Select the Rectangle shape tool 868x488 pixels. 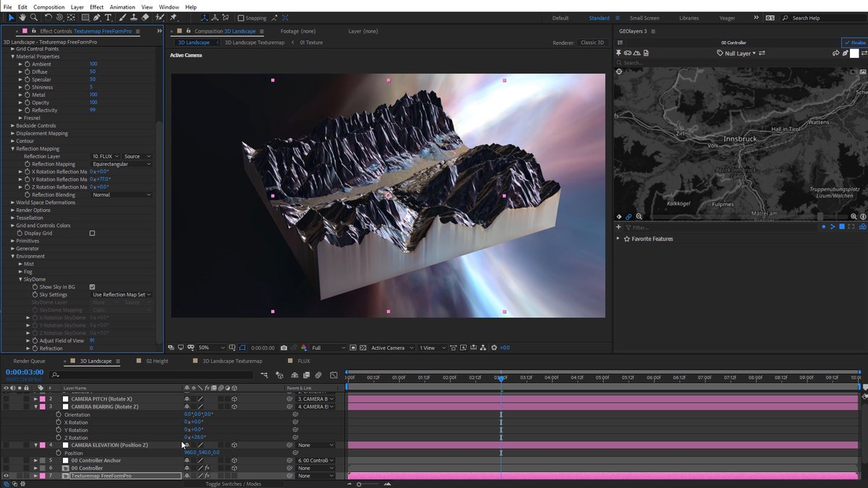pyautogui.click(x=85, y=17)
